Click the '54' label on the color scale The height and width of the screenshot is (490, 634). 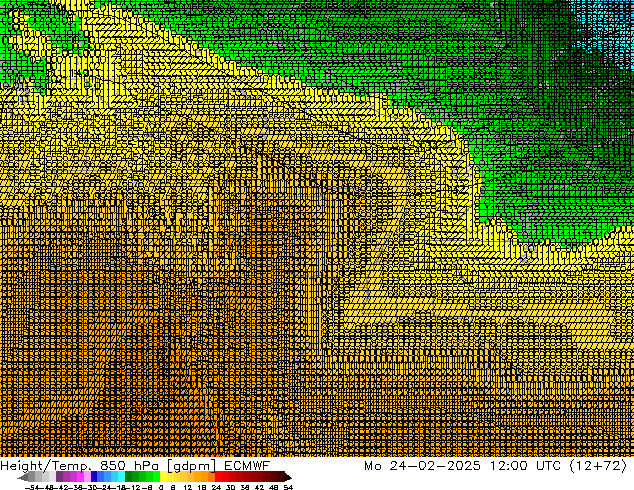click(288, 487)
